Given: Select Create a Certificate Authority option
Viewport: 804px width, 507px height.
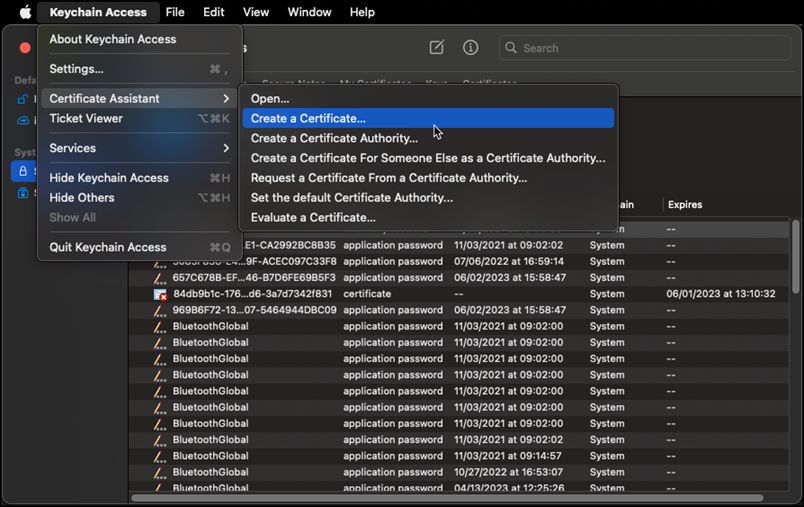Looking at the screenshot, I should [334, 138].
